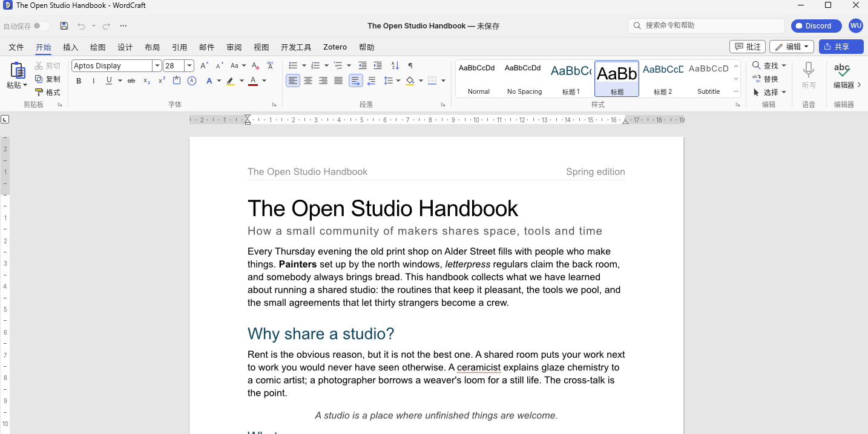
Task: Apply the red font color swatch
Action: (253, 81)
